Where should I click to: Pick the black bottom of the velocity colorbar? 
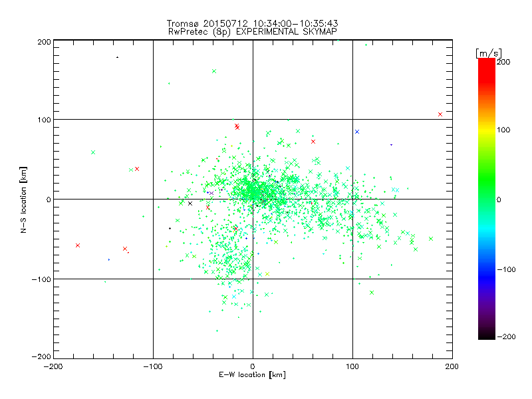coord(487,334)
